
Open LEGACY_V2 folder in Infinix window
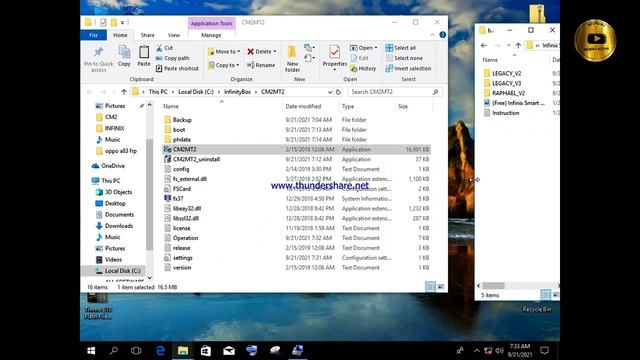point(507,73)
